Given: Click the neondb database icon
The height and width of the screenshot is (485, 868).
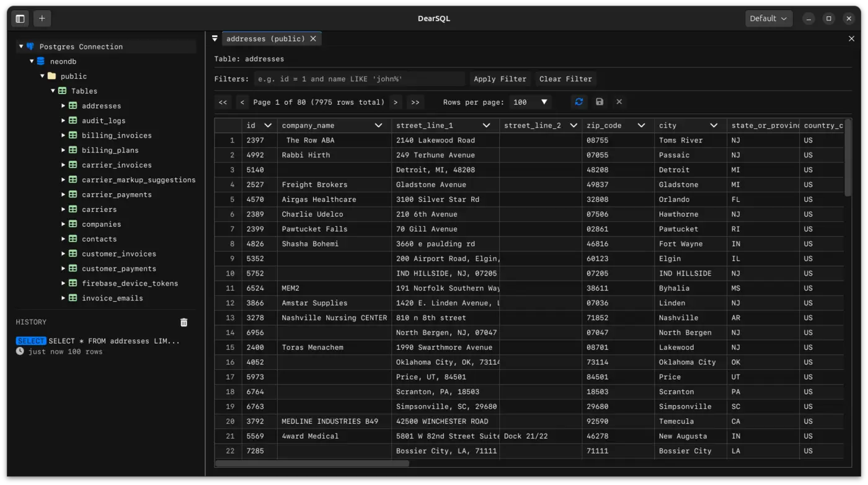Looking at the screenshot, I should [40, 61].
